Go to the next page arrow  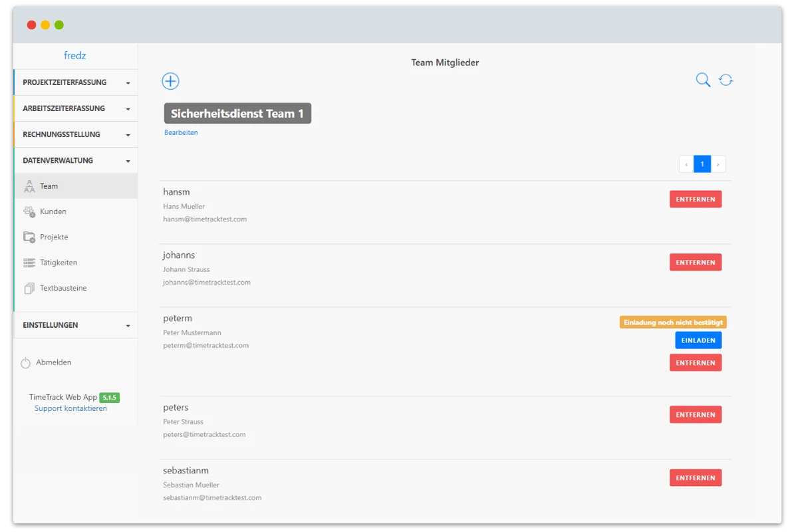tap(718, 164)
